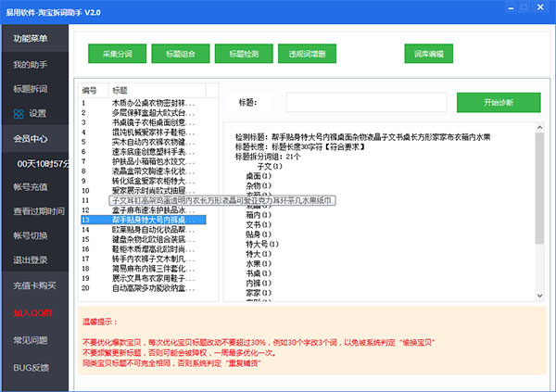Select row 10 爱家展示时尚欧式抽屉
The height and width of the screenshot is (392, 556).
coord(144,191)
